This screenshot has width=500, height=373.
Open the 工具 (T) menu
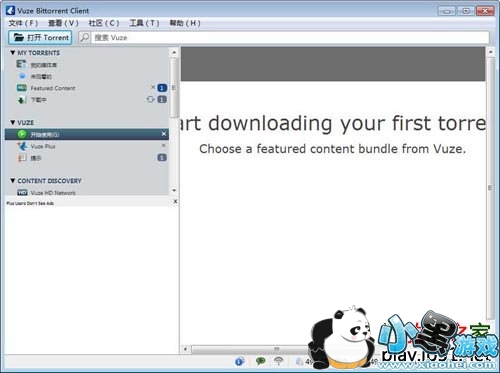click(144, 23)
